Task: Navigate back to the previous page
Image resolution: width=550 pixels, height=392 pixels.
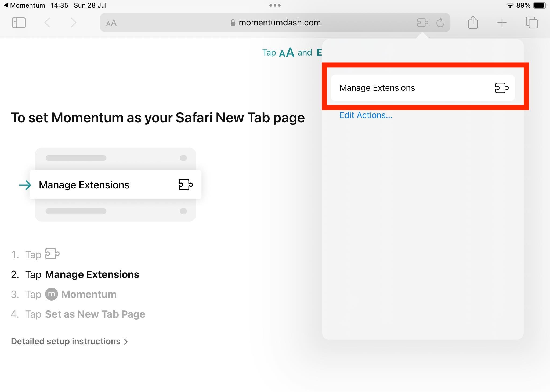Action: pos(47,23)
